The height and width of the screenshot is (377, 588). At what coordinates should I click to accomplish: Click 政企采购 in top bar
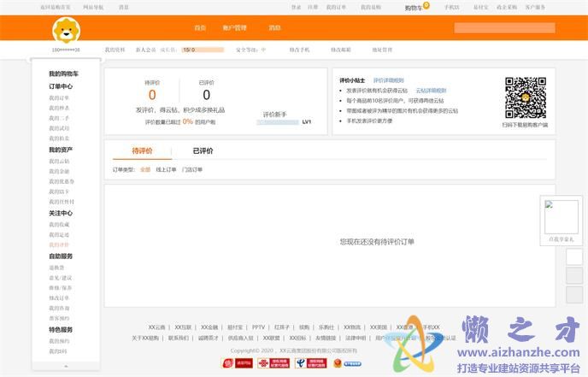pyautogui.click(x=507, y=7)
